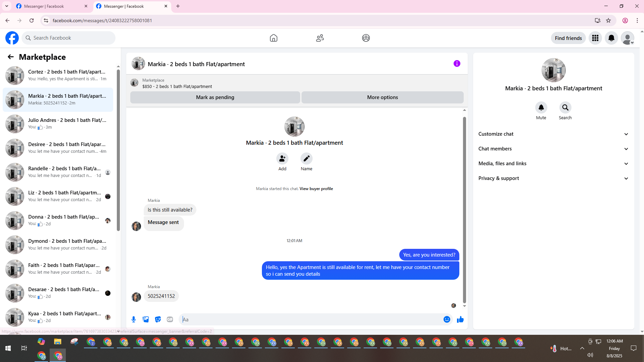The width and height of the screenshot is (644, 362).
Task: Edit chat name with pencil icon
Action: tap(307, 159)
